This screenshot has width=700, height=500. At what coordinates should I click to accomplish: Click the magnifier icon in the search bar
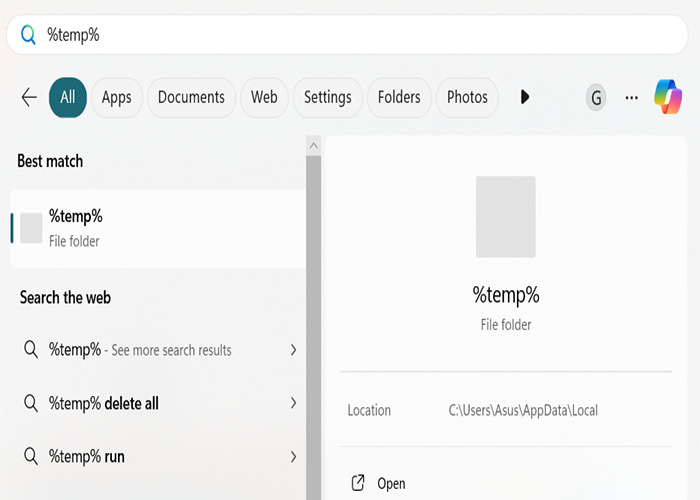coord(28,35)
